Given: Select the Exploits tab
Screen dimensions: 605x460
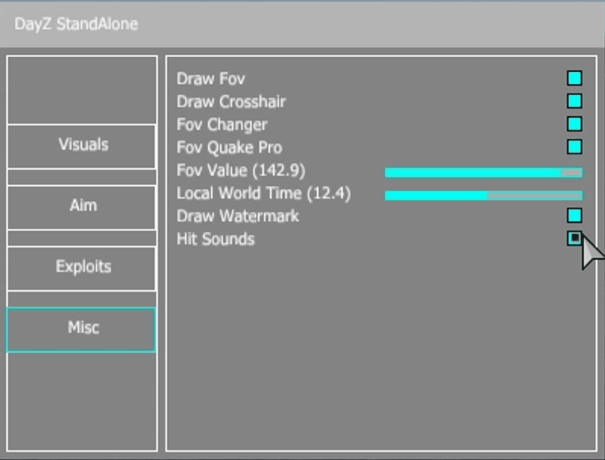Looking at the screenshot, I should coord(82,267).
